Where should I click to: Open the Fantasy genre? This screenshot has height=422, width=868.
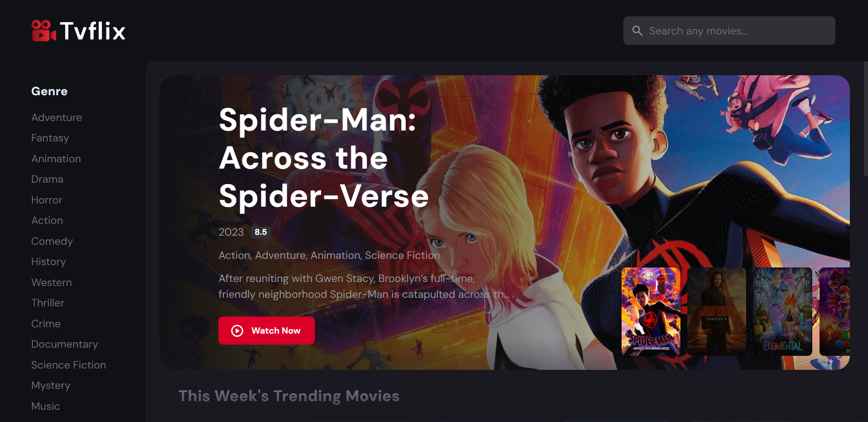coord(50,138)
